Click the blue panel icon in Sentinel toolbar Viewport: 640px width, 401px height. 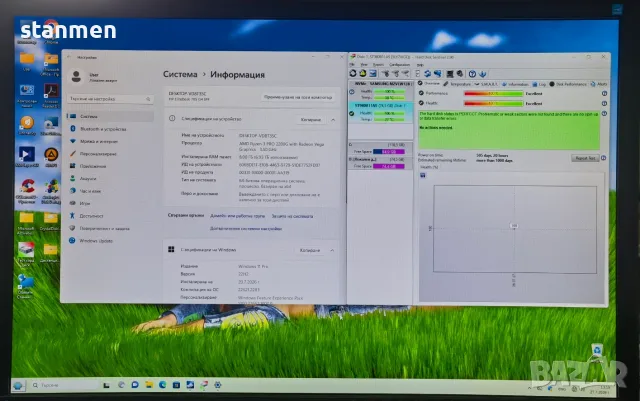point(373,74)
